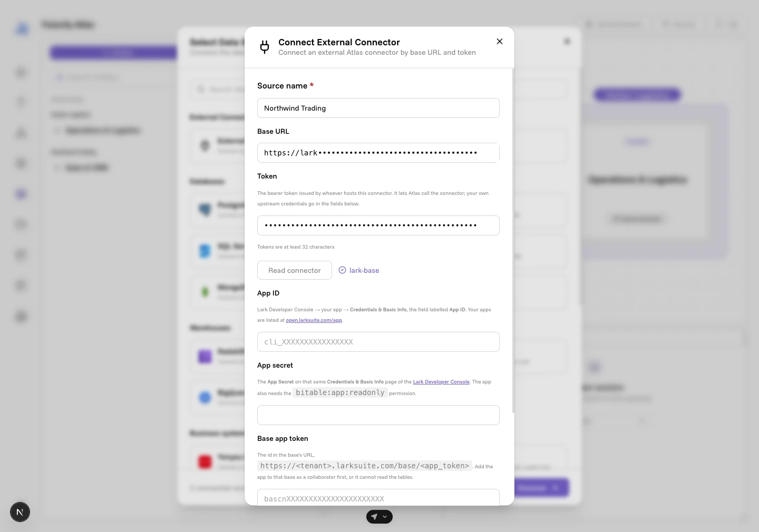Follow the Lark Developer Console link
Viewport: 759px width, 532px height.
coord(441,382)
